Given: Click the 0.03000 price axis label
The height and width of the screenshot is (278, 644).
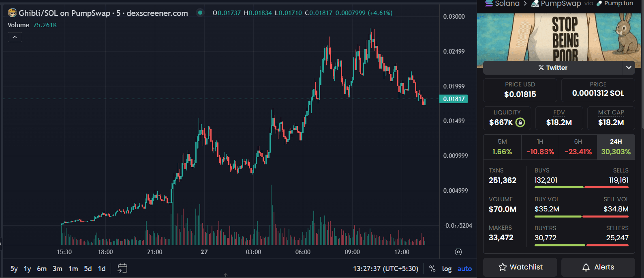Looking at the screenshot, I should coord(454,17).
